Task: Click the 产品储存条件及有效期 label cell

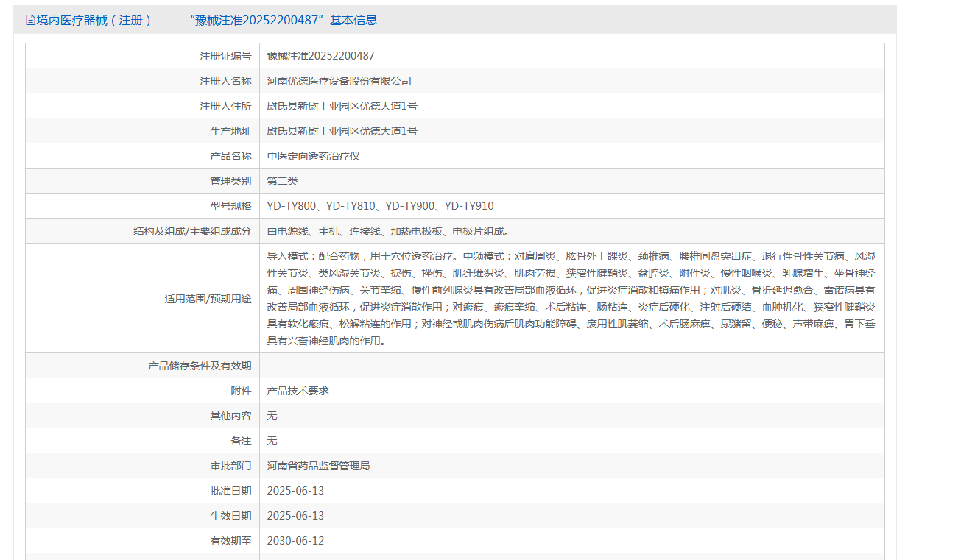Action: [x=143, y=366]
